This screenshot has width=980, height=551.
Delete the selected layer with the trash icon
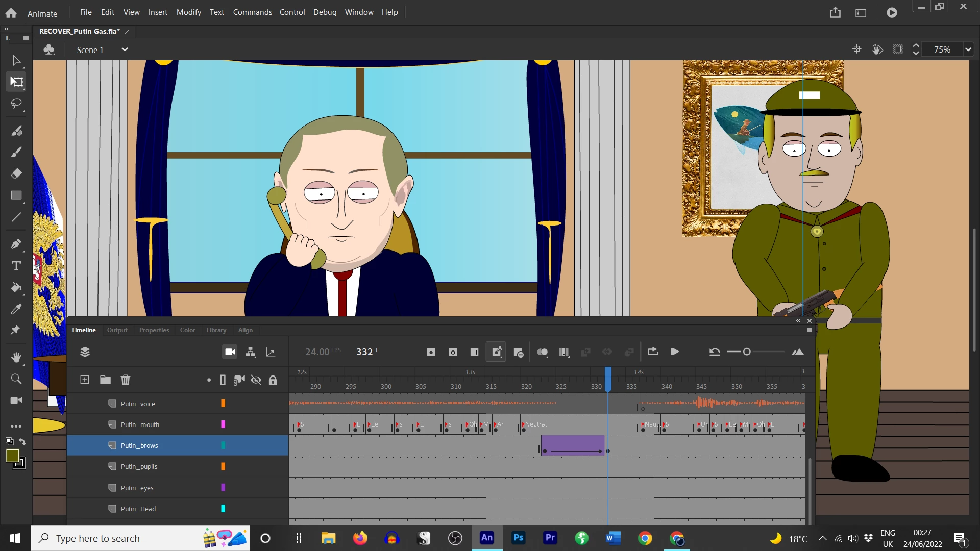click(x=126, y=380)
